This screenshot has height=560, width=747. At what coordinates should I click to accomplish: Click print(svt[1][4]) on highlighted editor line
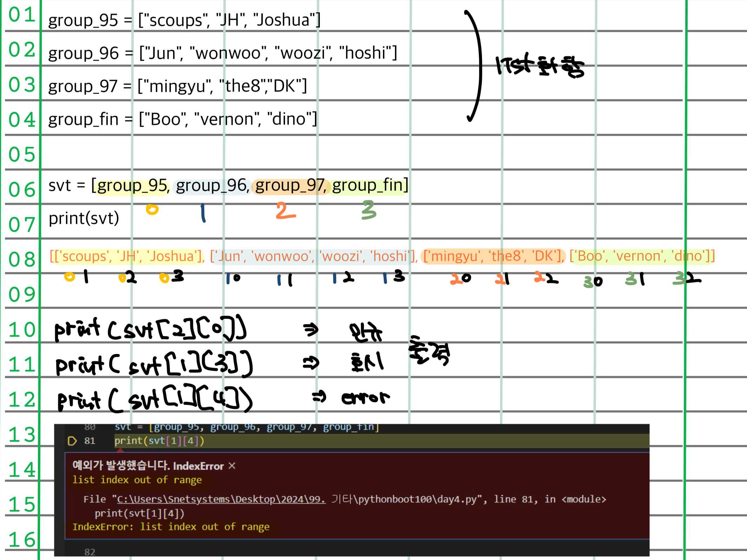click(159, 441)
